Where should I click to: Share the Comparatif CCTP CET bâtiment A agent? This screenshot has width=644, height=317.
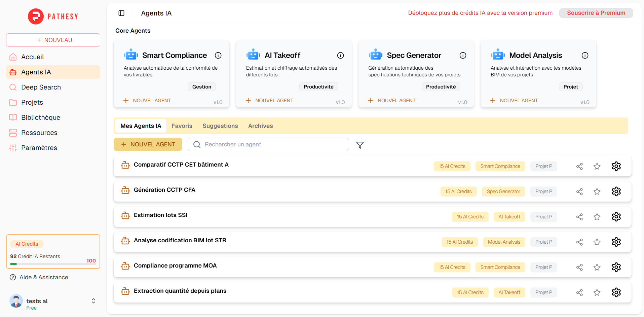click(x=579, y=166)
